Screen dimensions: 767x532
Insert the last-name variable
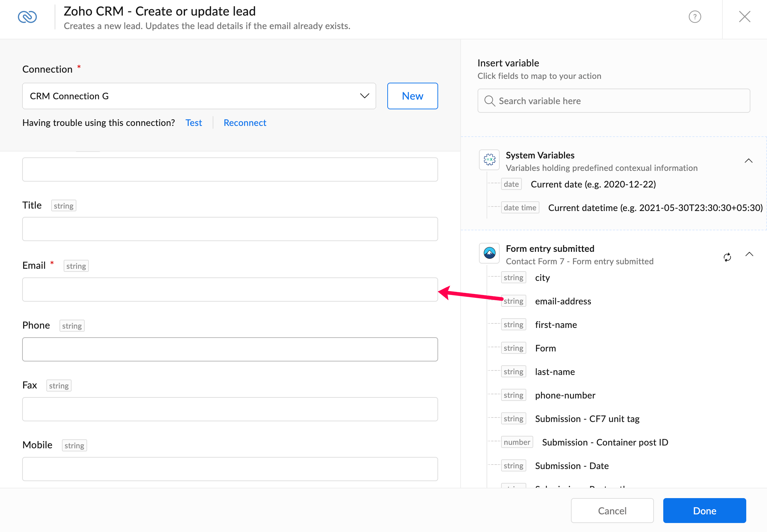pos(555,372)
